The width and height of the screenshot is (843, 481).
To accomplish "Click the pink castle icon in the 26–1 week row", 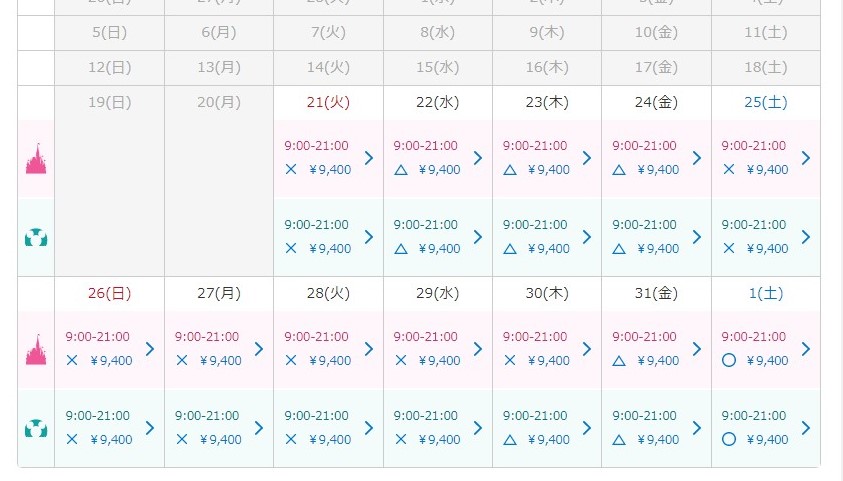I will 36,350.
